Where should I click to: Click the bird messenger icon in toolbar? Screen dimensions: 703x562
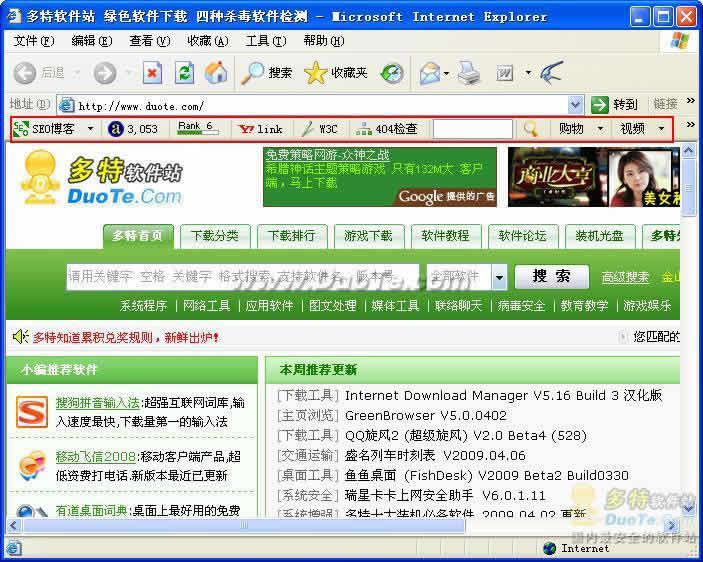pyautogui.click(x=551, y=72)
